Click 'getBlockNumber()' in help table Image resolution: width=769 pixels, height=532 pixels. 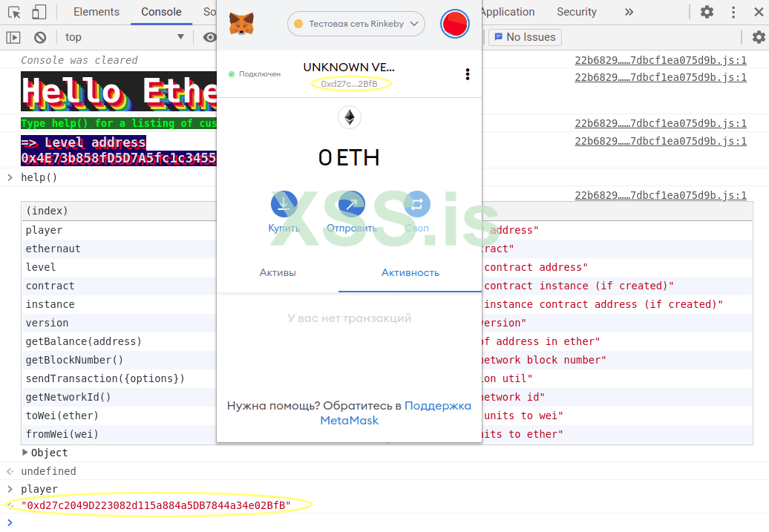[x=74, y=360]
